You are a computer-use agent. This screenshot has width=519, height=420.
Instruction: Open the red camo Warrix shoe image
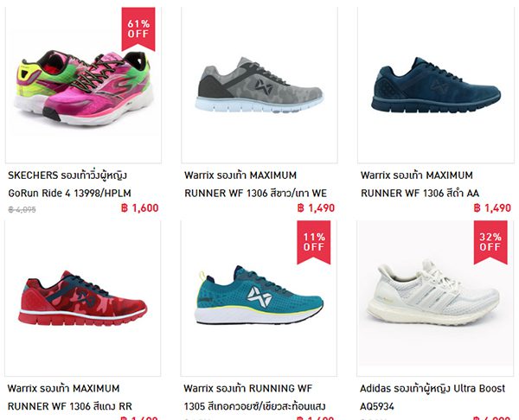pyautogui.click(x=83, y=298)
